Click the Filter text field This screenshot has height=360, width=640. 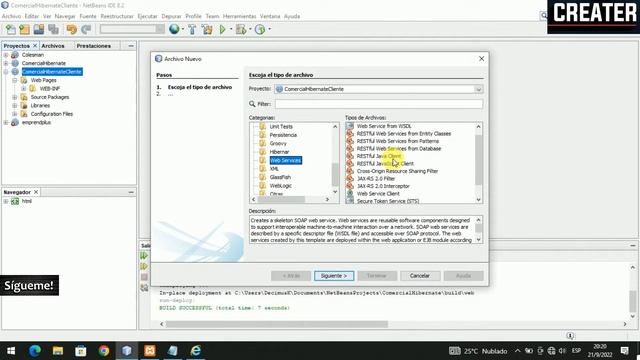click(x=378, y=104)
